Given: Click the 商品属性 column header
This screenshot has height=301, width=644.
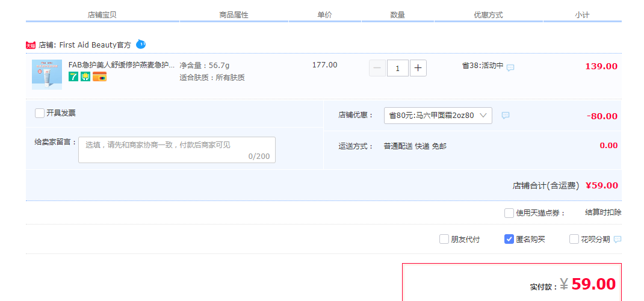Looking at the screenshot, I should point(234,15).
